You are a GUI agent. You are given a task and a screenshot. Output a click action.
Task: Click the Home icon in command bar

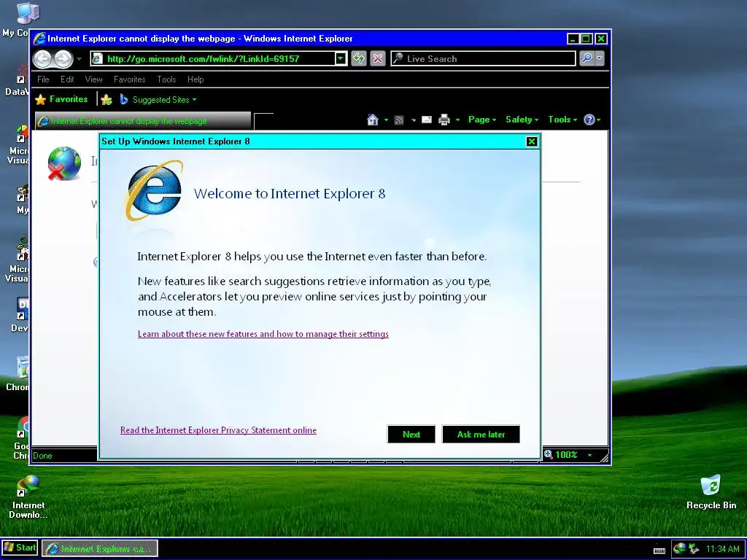(x=373, y=120)
